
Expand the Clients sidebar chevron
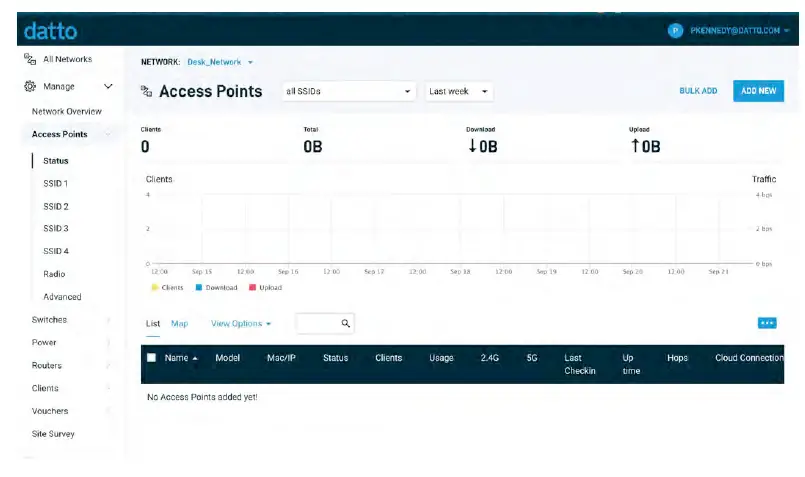click(108, 388)
